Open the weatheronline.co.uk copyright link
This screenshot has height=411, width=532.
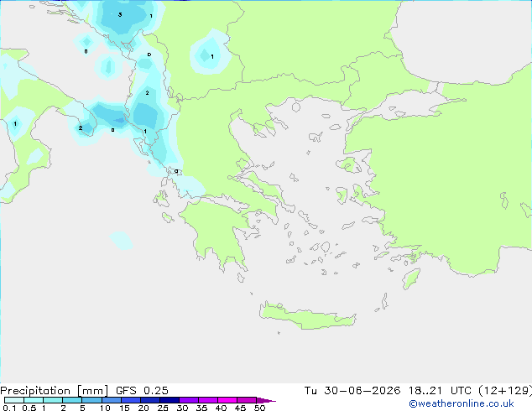(462, 403)
